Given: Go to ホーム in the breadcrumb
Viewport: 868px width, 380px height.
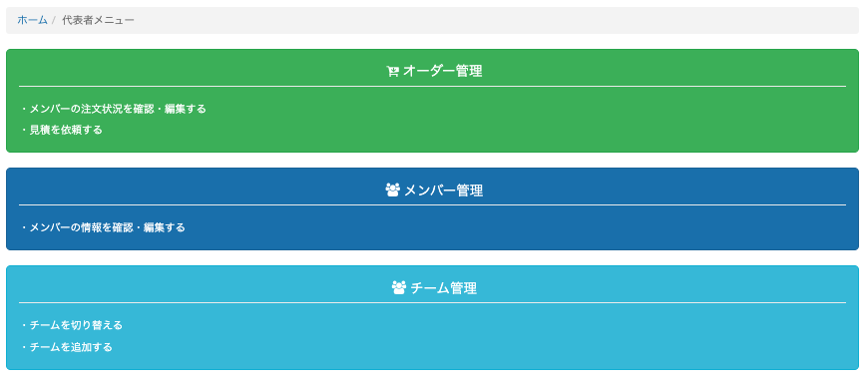Looking at the screenshot, I should [32, 21].
